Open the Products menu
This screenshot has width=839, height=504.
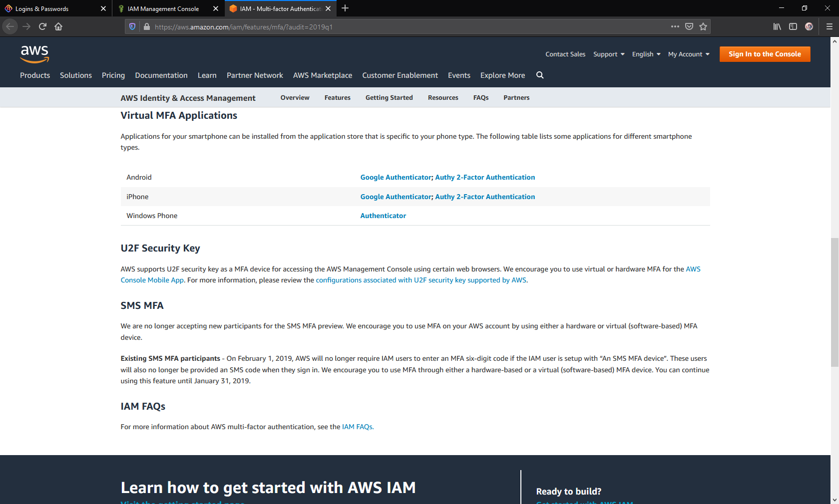click(x=35, y=75)
